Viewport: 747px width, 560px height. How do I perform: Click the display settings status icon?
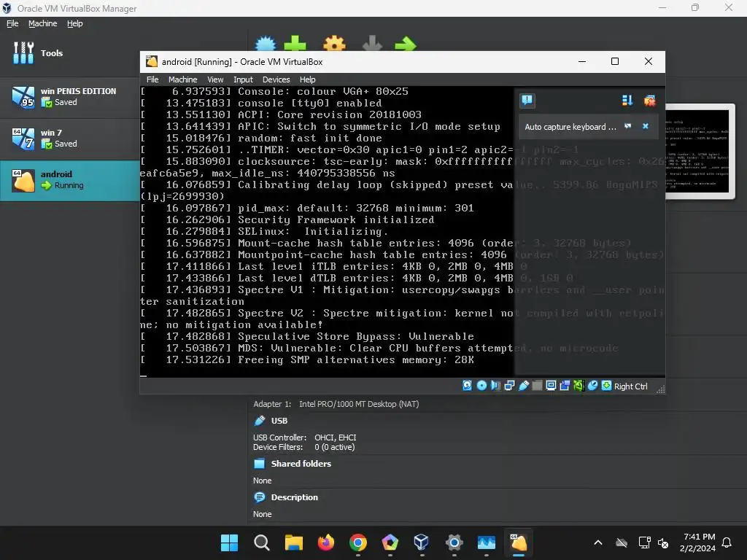tap(551, 386)
